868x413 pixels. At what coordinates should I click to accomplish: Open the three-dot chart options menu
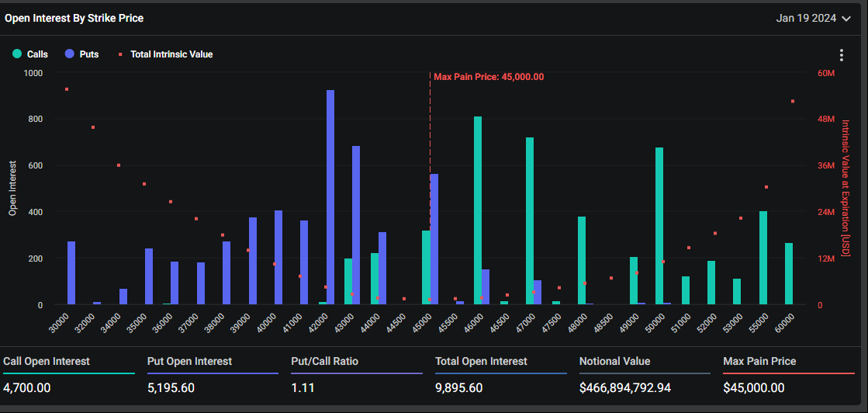pyautogui.click(x=842, y=55)
